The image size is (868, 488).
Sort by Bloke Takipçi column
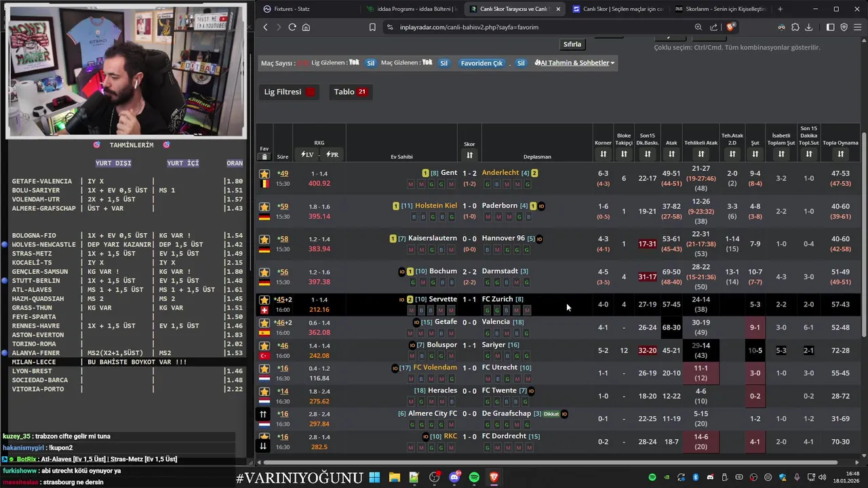coord(624,155)
